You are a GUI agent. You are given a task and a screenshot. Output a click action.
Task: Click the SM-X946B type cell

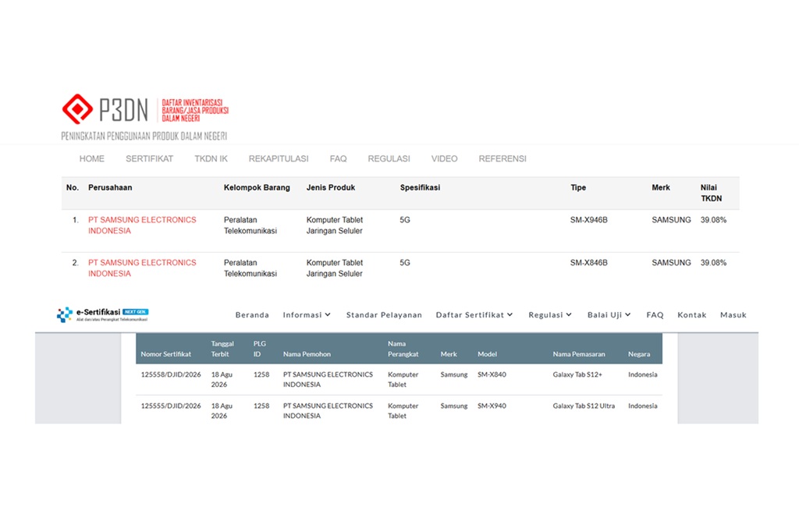point(588,220)
